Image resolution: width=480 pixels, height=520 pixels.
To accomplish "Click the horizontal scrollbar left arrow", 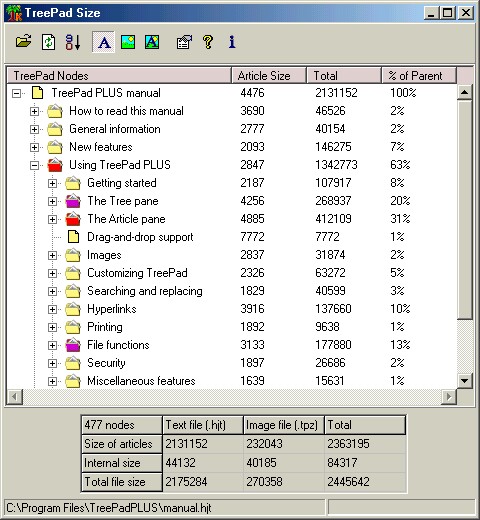I will tap(14, 397).
